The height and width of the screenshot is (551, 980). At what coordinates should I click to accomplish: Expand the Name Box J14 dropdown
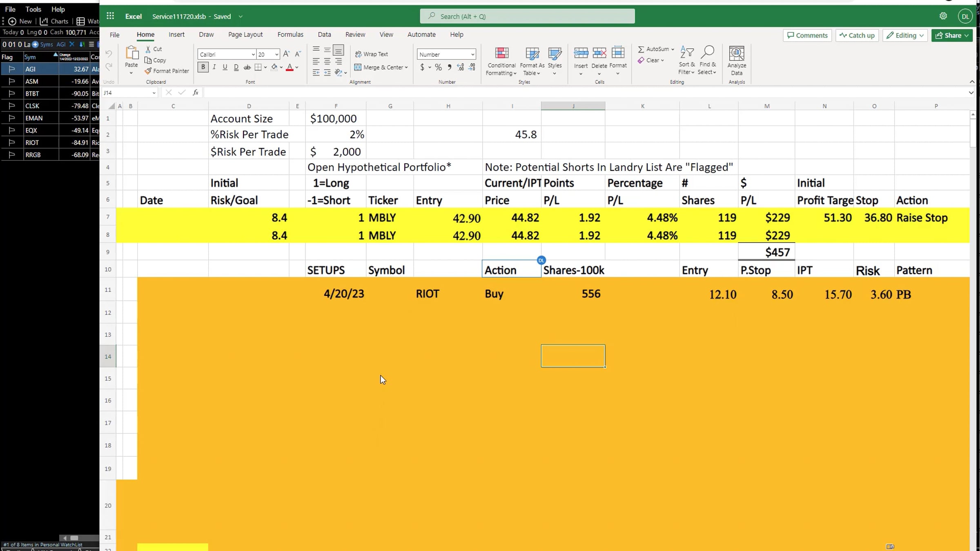click(x=154, y=93)
